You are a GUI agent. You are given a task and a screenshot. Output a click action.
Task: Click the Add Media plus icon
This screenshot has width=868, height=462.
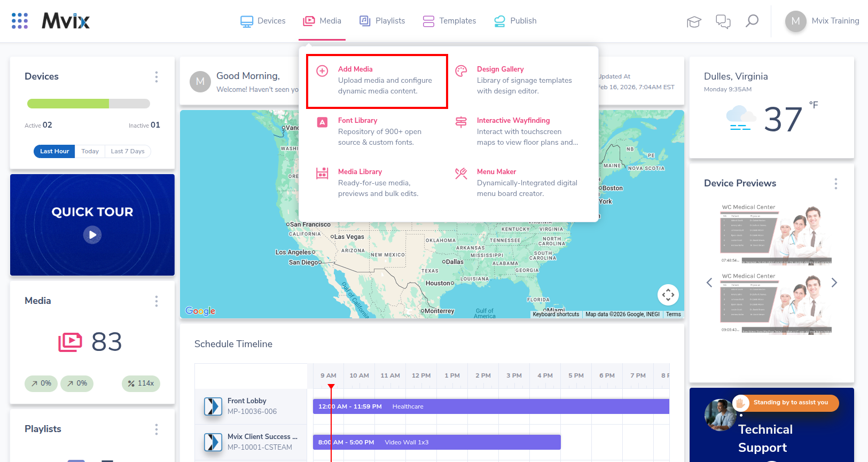coord(322,71)
